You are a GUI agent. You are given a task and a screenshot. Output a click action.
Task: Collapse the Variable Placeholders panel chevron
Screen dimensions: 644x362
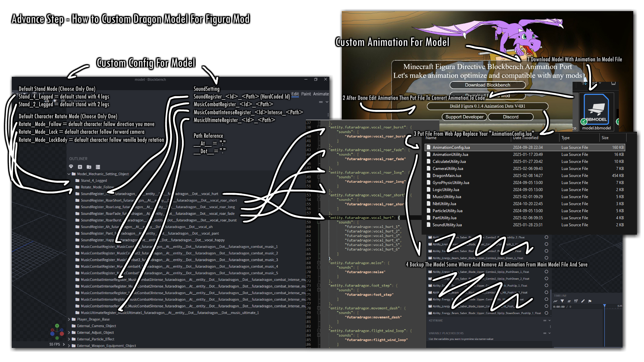pyautogui.click(x=549, y=333)
